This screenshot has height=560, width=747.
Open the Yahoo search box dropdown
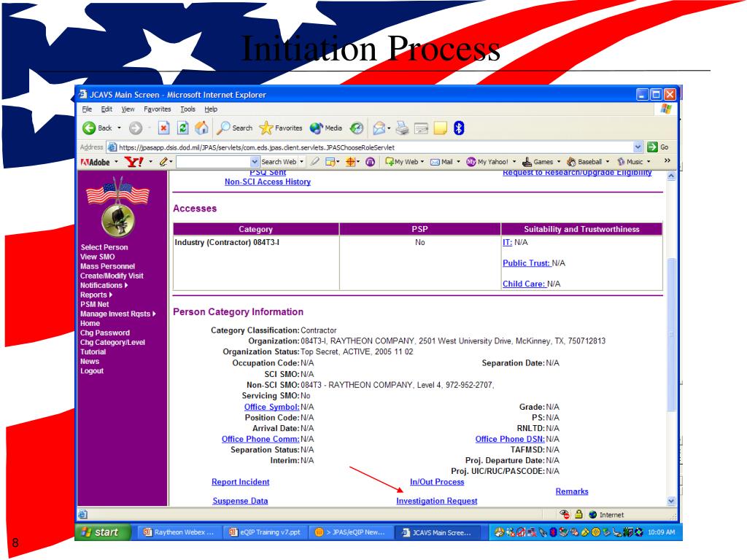coord(255,162)
